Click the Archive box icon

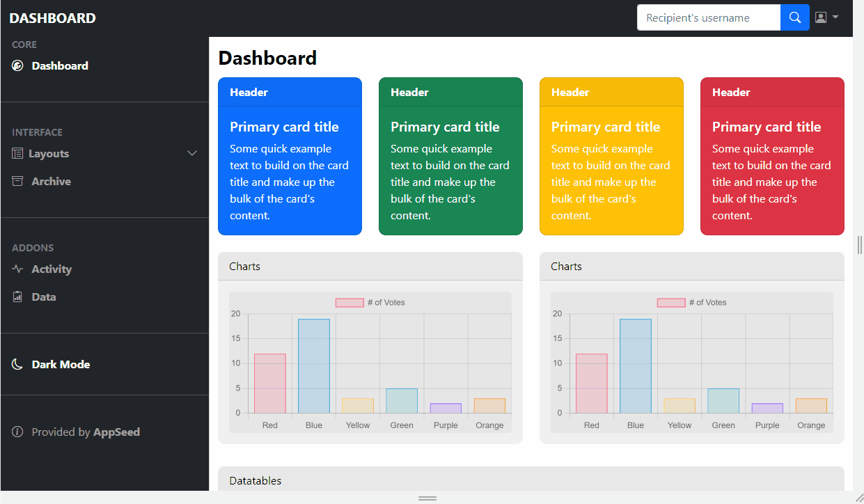(x=18, y=181)
